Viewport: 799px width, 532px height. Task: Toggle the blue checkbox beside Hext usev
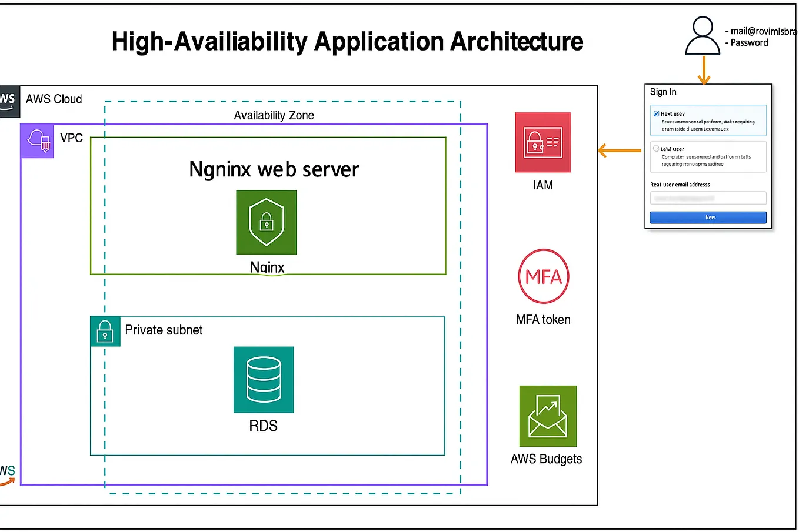coord(656,113)
